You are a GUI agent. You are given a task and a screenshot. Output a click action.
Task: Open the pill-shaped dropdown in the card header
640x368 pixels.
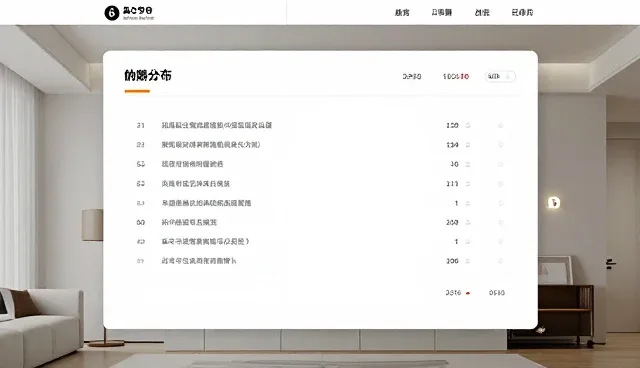[500, 76]
